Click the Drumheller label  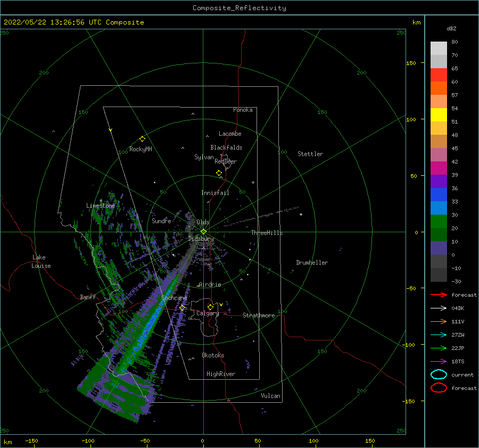[312, 263]
